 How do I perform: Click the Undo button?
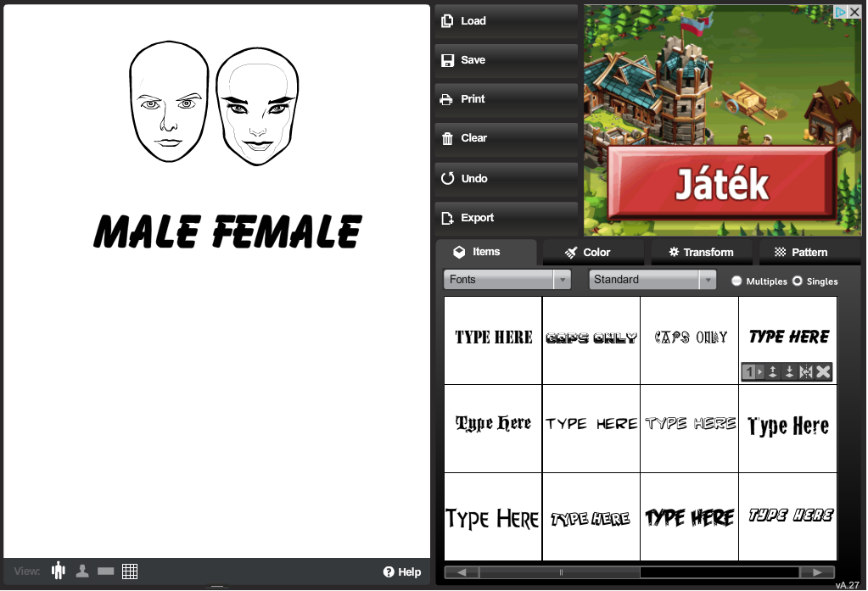(506, 178)
